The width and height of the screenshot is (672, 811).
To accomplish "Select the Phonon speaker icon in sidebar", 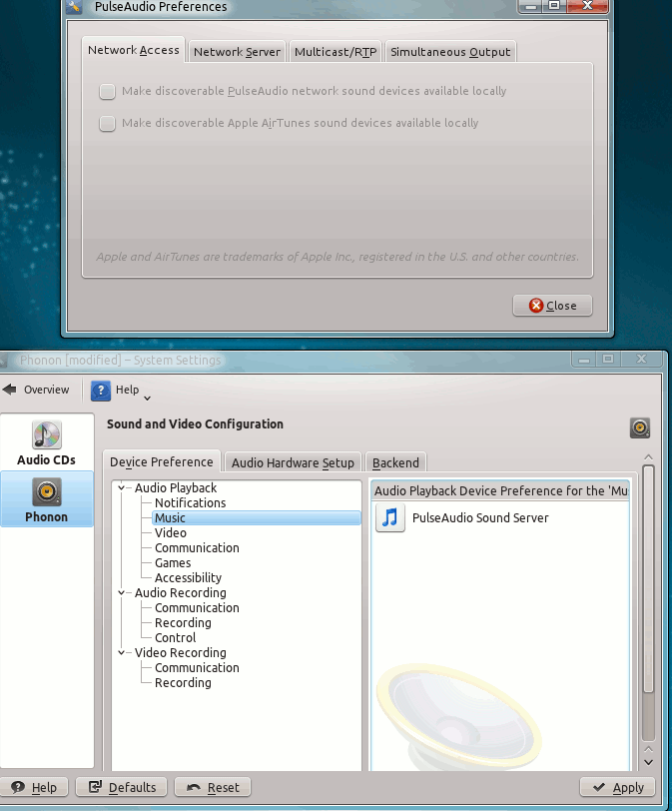I will [46, 491].
